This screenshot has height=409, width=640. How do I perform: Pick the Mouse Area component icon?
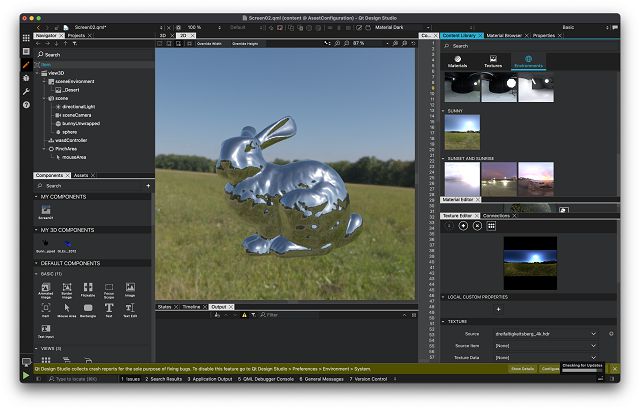(66, 309)
